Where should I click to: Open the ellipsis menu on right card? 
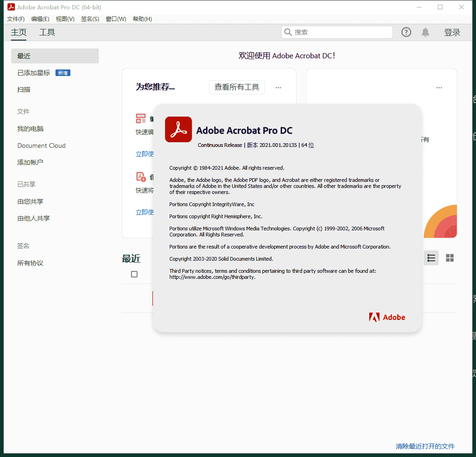click(439, 88)
